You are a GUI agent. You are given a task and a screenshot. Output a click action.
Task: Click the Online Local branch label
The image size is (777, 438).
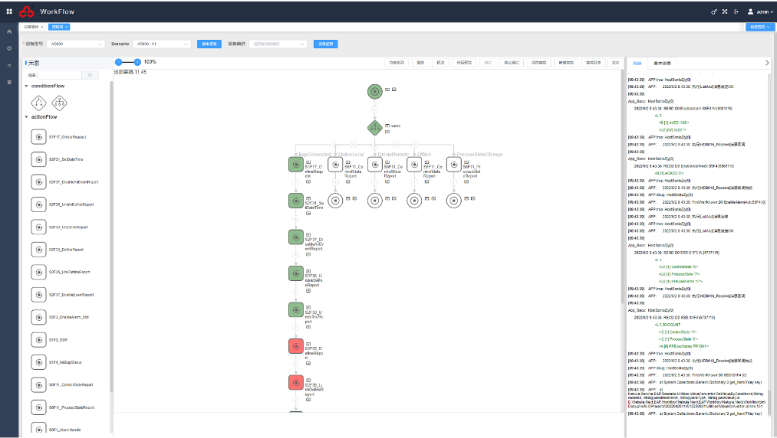pyautogui.click(x=351, y=154)
